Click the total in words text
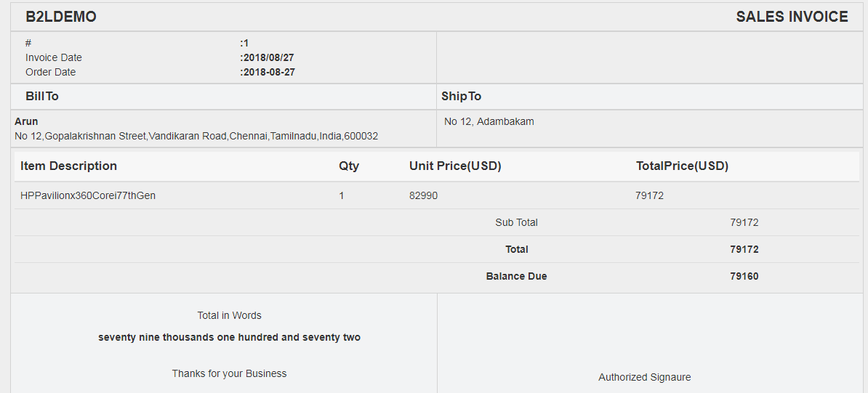Viewport: 868px width, 393px height. [229, 337]
